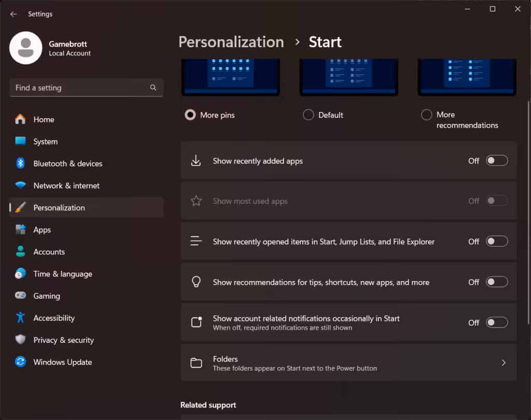Viewport: 531px width, 420px height.
Task: Open System settings category
Action: (x=87, y=141)
